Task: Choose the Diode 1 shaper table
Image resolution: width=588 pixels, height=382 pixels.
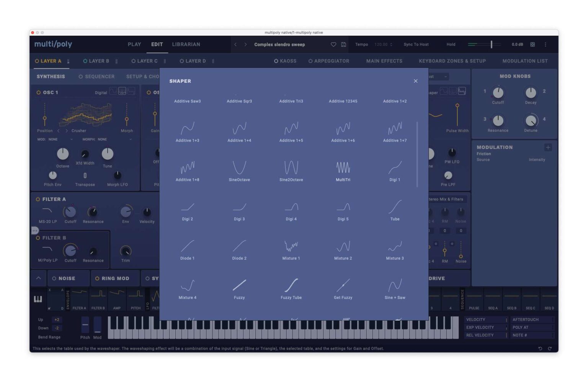Action: (x=187, y=250)
